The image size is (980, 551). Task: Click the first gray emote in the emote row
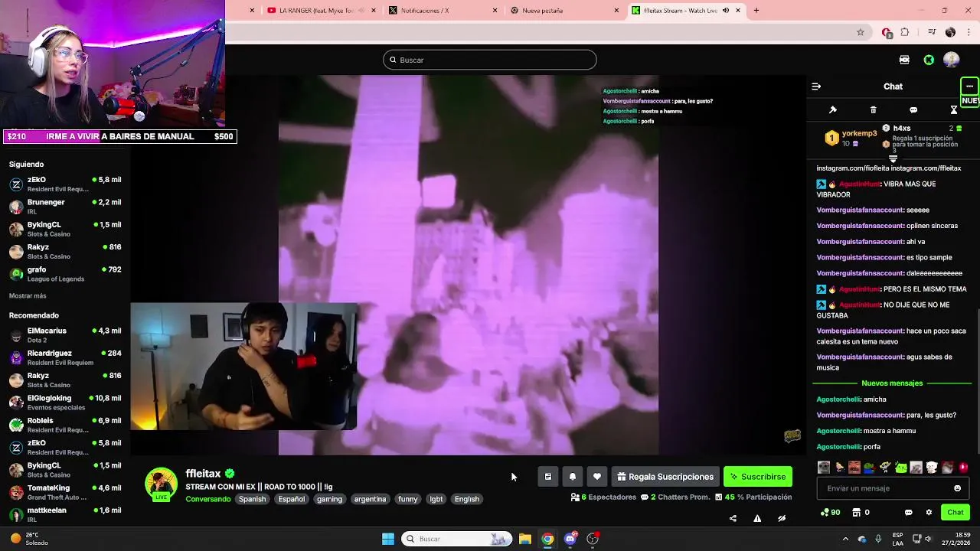(824, 468)
